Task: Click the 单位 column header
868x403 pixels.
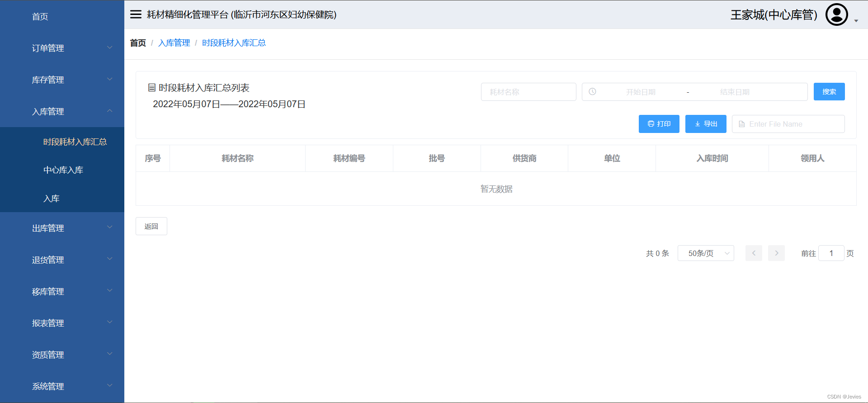Action: tap(612, 158)
